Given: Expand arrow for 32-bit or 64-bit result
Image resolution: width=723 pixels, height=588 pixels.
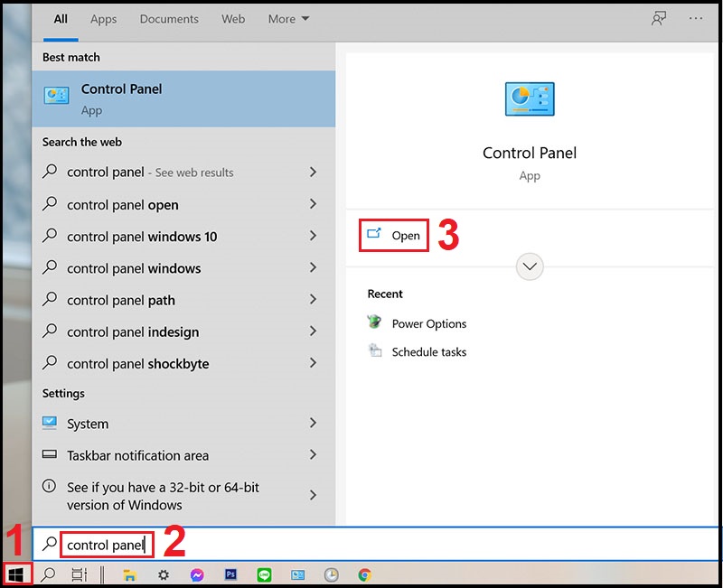Looking at the screenshot, I should click(313, 495).
